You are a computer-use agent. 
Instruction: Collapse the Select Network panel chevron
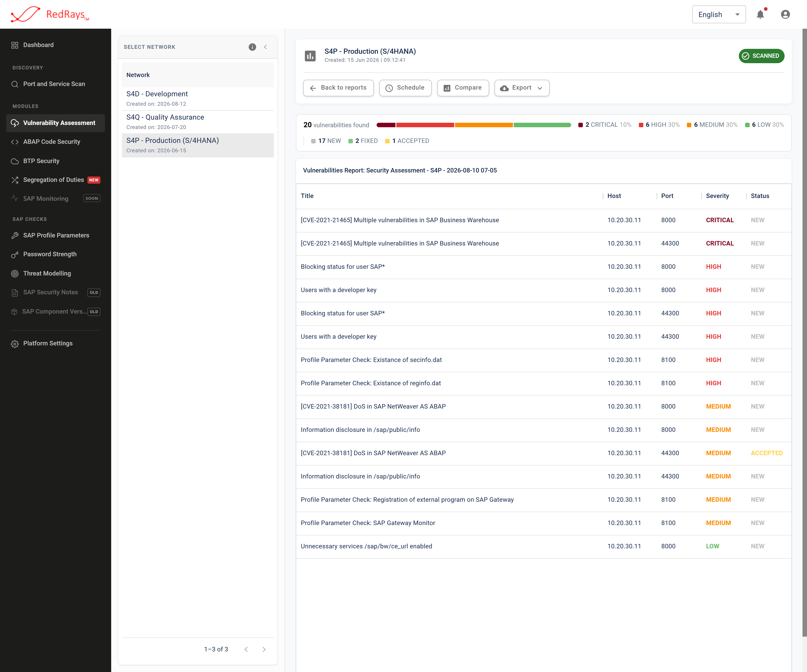coord(265,47)
